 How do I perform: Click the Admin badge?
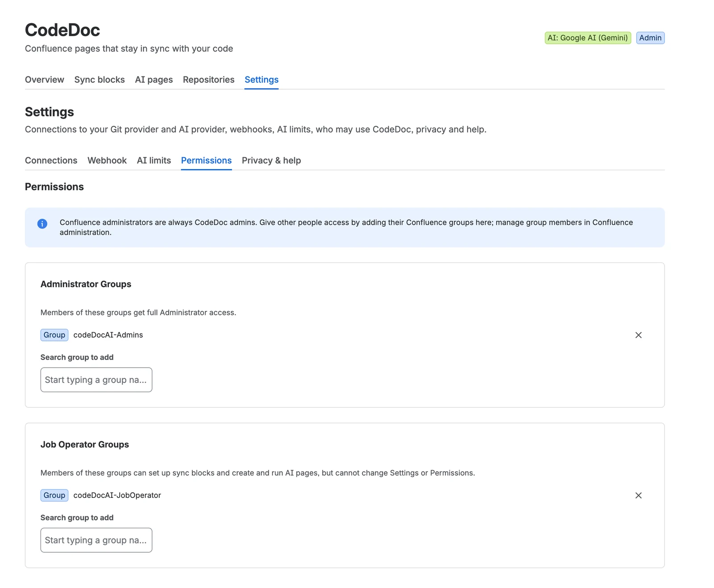(x=650, y=38)
